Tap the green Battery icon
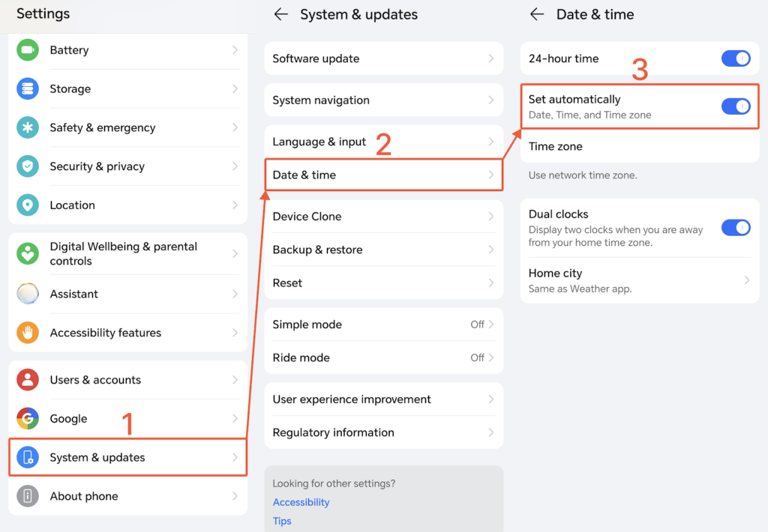The width and height of the screenshot is (768, 532). click(x=28, y=50)
